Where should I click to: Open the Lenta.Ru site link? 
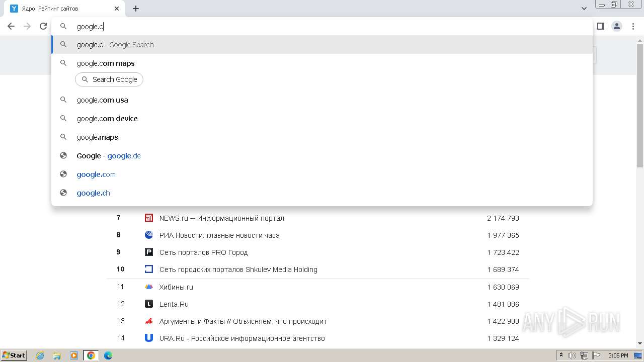pyautogui.click(x=174, y=304)
